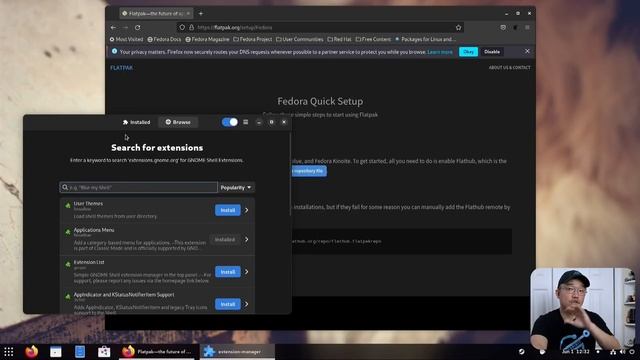Open the Popularity sort dropdown
Viewport: 640px width, 360px height.
coord(236,187)
